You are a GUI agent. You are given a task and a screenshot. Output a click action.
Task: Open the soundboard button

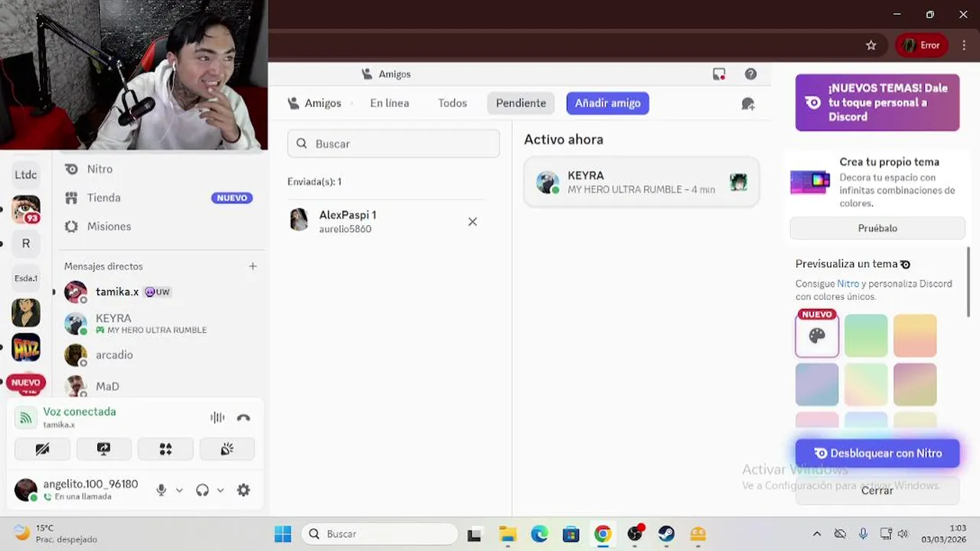pos(227,449)
